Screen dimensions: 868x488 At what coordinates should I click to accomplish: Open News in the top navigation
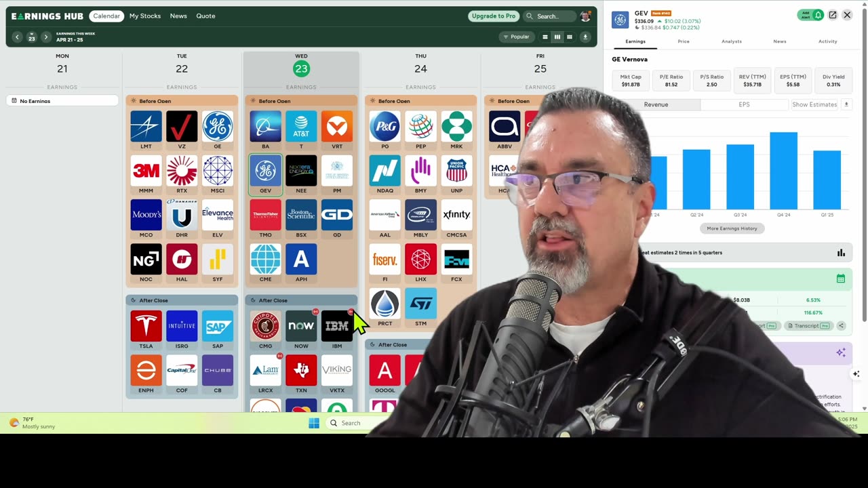coord(178,16)
